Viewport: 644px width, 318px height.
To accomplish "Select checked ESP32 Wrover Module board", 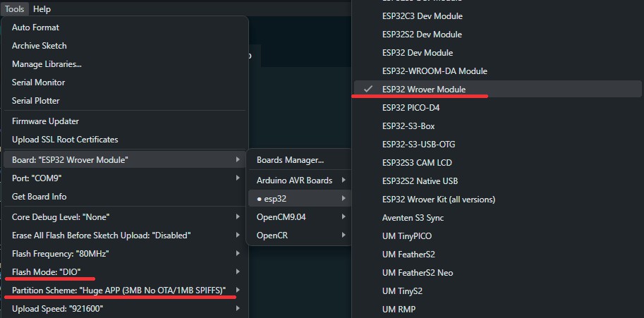I will (423, 90).
